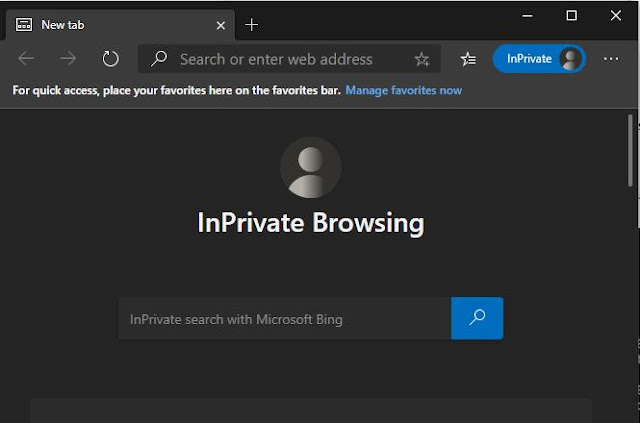Click the InPrivate search with Microsoft Bing box

point(285,319)
